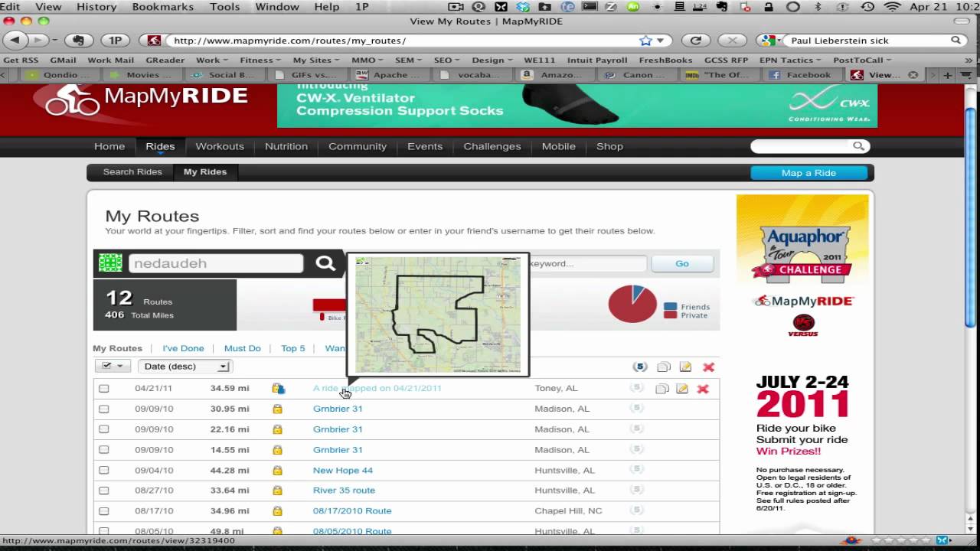Click the bookmark star in address bar
980x551 pixels.
coord(645,40)
